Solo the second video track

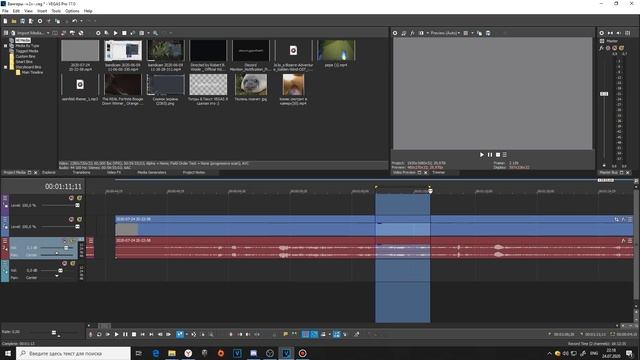coord(80,220)
